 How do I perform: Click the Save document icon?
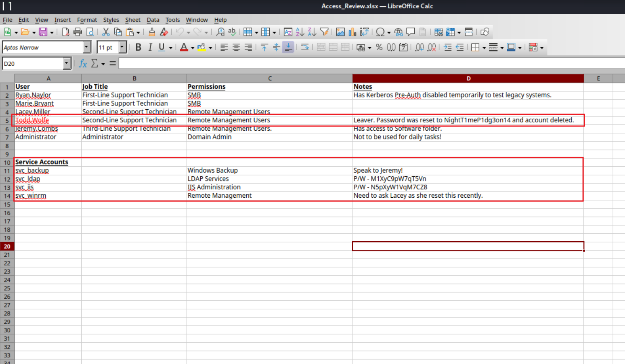coord(43,32)
